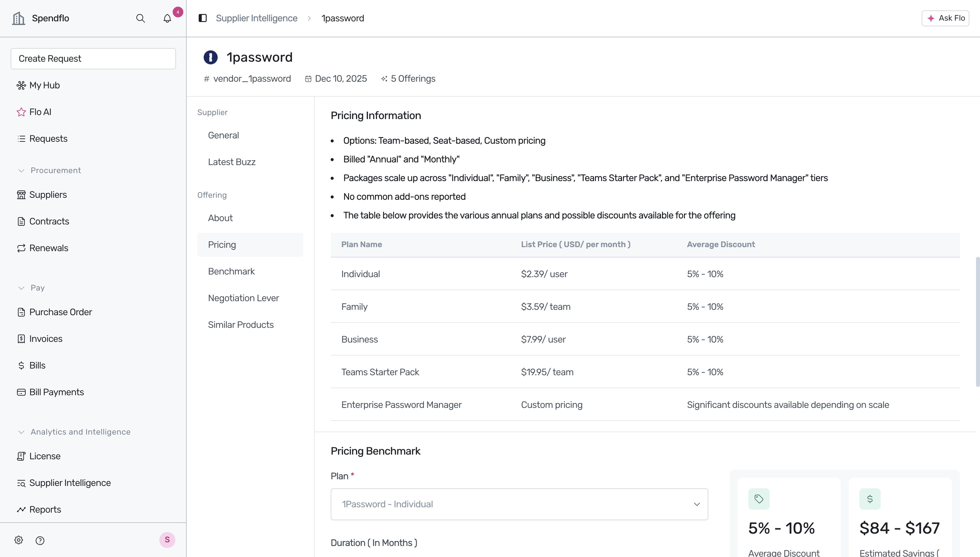Click the Custom pricing cell

pyautogui.click(x=552, y=405)
